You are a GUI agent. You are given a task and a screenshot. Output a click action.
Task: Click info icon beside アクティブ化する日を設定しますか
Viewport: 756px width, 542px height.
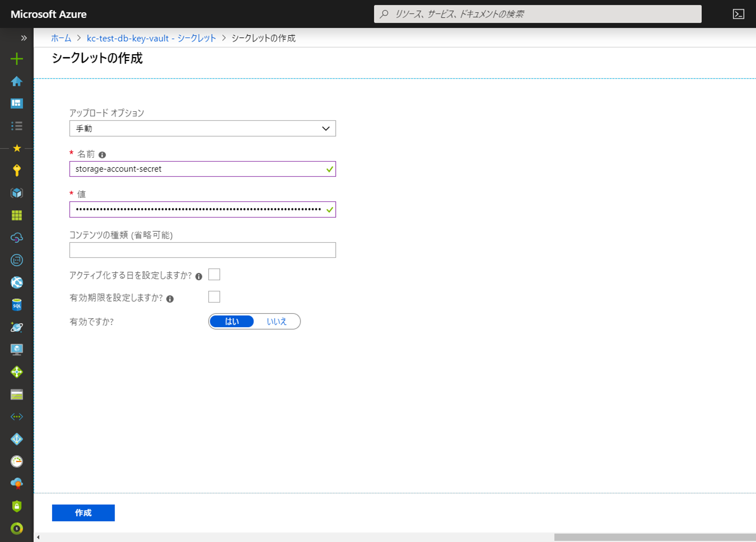coord(199,276)
